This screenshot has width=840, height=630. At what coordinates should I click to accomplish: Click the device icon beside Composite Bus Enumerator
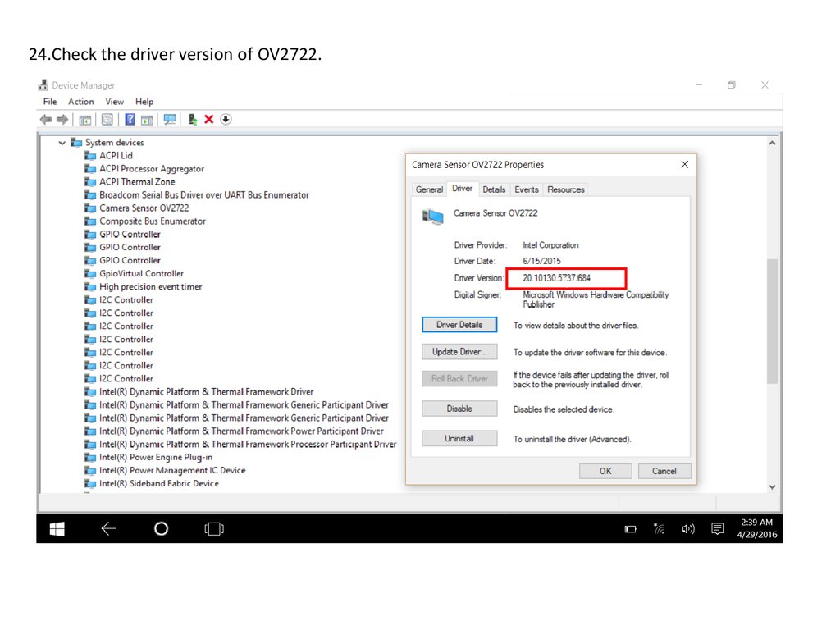[x=90, y=221]
